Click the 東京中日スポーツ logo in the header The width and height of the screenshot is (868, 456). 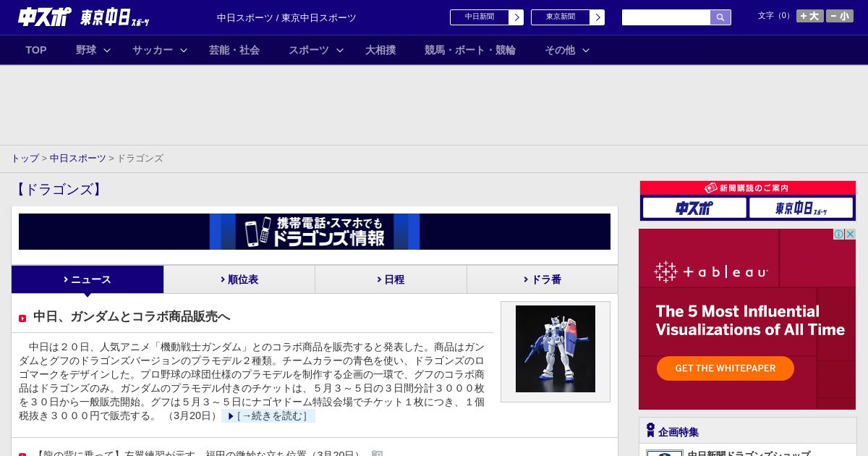tap(114, 17)
